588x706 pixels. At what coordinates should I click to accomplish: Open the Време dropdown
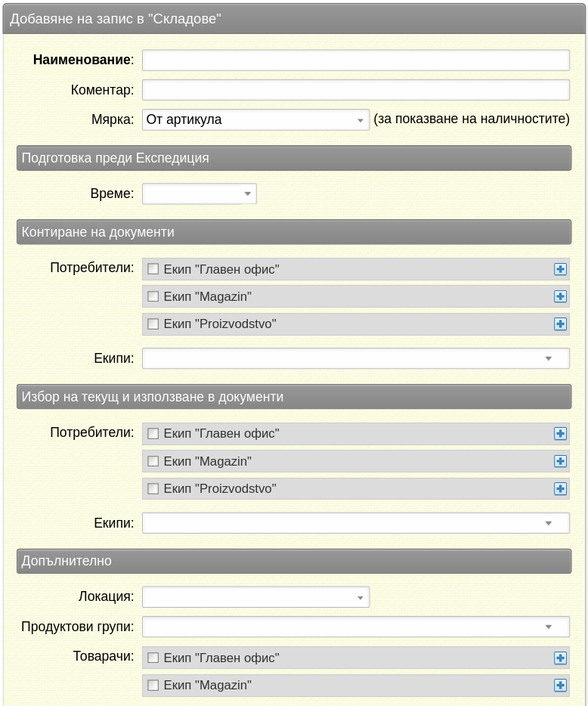[x=200, y=194]
